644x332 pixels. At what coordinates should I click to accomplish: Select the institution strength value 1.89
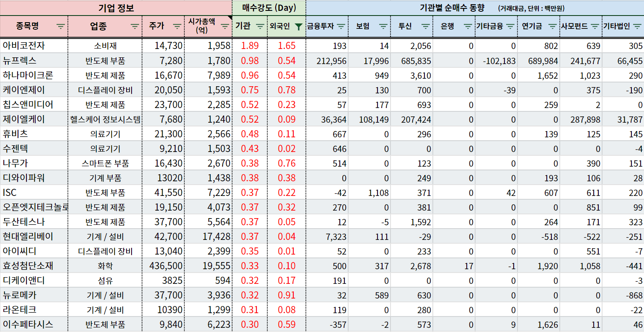(250, 46)
